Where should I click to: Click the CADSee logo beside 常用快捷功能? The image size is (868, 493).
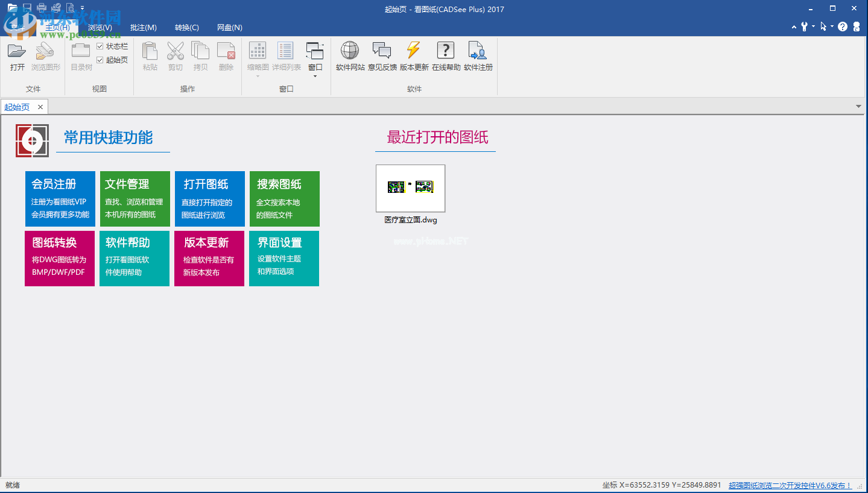coord(33,141)
